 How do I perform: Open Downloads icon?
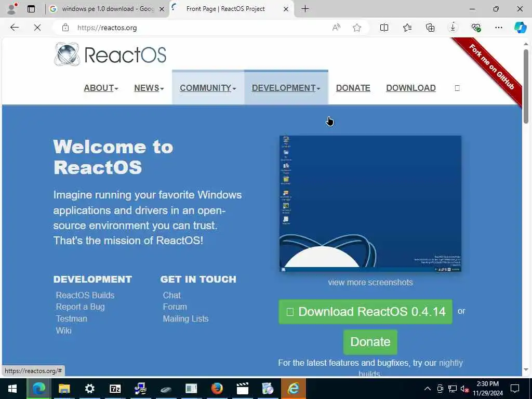coord(453,28)
